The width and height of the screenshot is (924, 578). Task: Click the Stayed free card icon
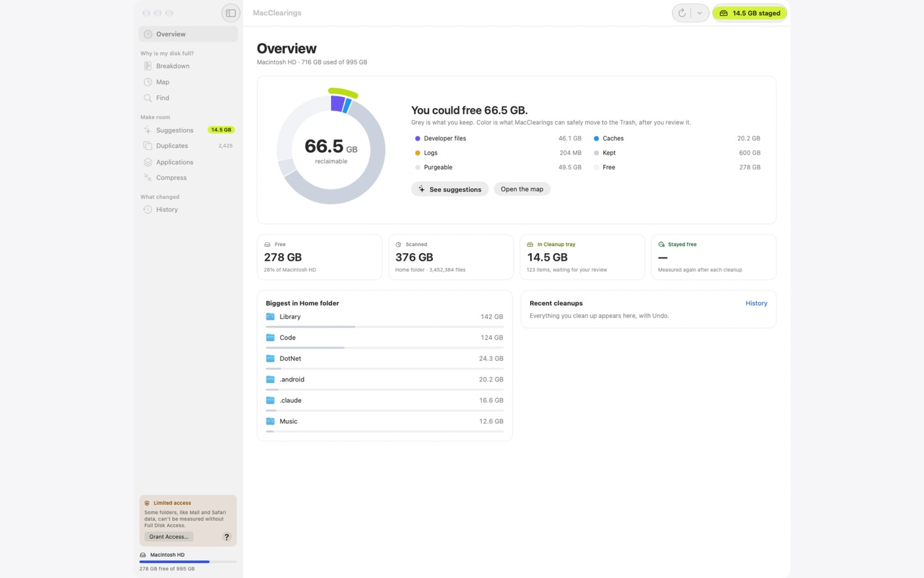(662, 245)
